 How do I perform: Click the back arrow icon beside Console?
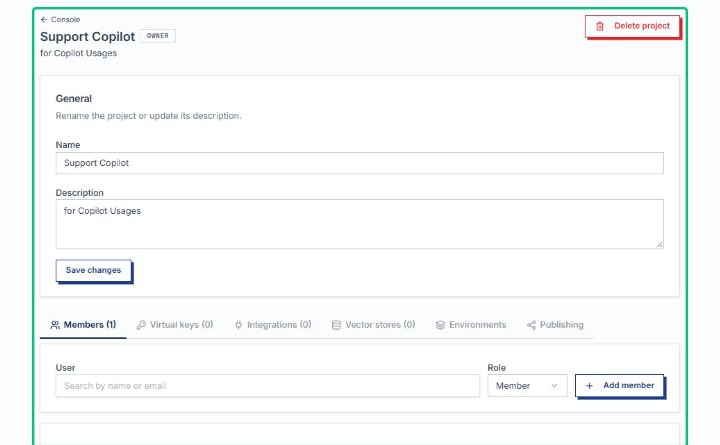[x=44, y=19]
